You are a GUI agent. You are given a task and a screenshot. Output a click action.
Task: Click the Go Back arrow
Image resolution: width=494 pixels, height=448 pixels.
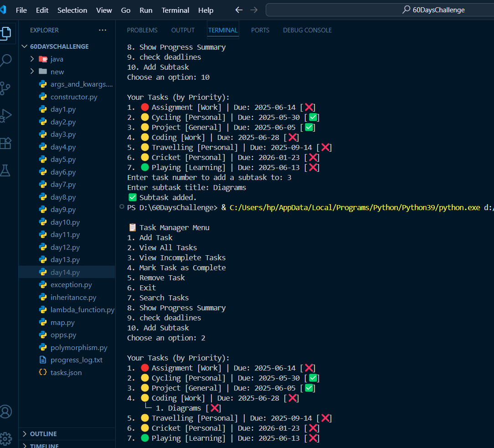coord(239,10)
